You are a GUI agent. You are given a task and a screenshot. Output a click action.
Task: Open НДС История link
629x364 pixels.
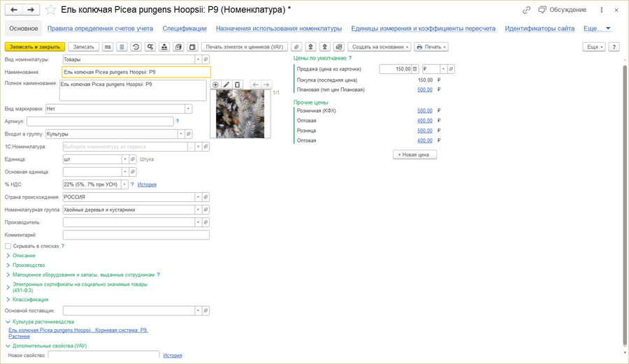147,184
